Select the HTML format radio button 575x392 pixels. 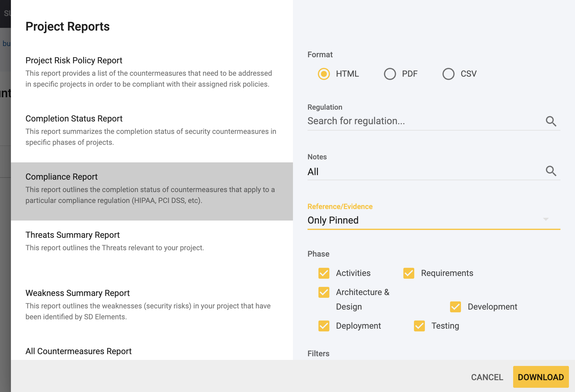[x=324, y=74]
